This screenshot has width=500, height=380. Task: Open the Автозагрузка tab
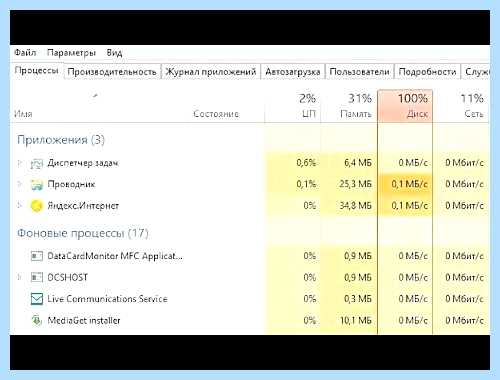tap(293, 72)
